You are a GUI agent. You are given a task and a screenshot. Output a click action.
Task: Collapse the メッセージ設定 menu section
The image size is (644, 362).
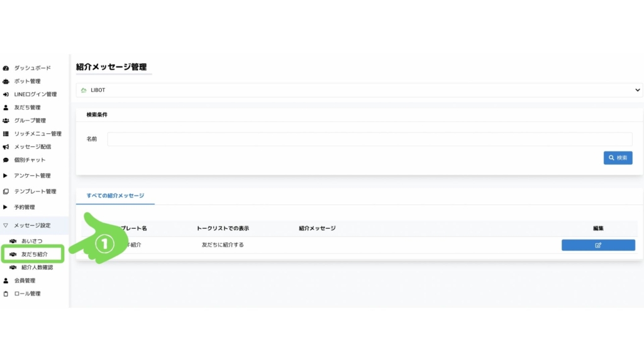31,225
